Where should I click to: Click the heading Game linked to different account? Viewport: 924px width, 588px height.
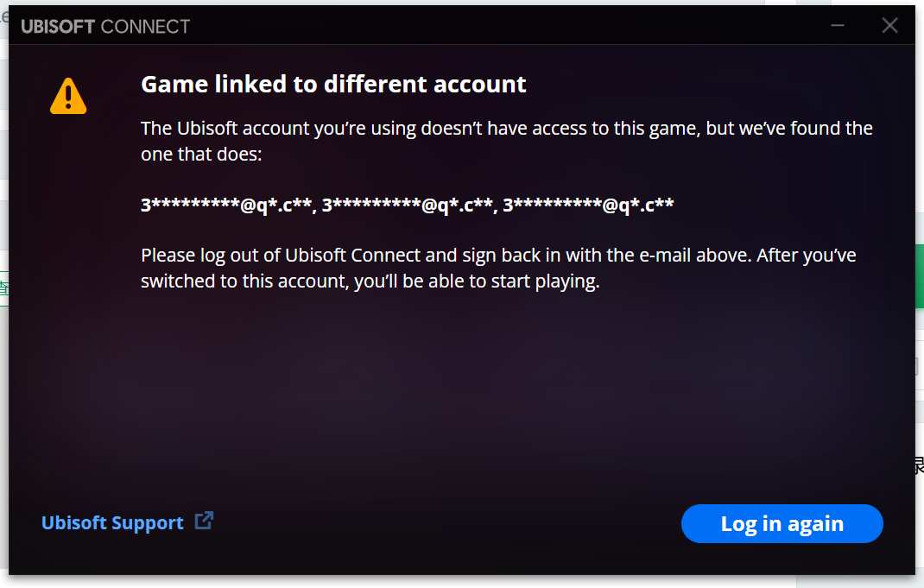(333, 84)
